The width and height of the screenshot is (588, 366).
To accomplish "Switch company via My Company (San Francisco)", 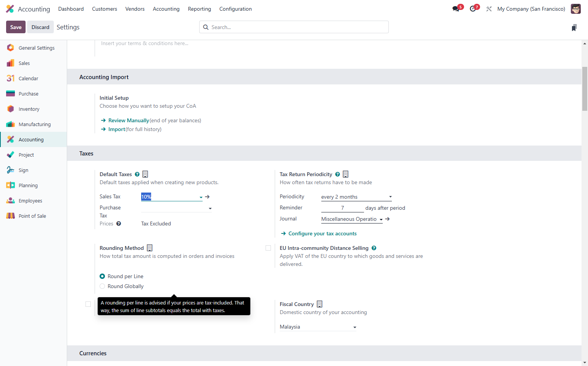I will pos(531,9).
